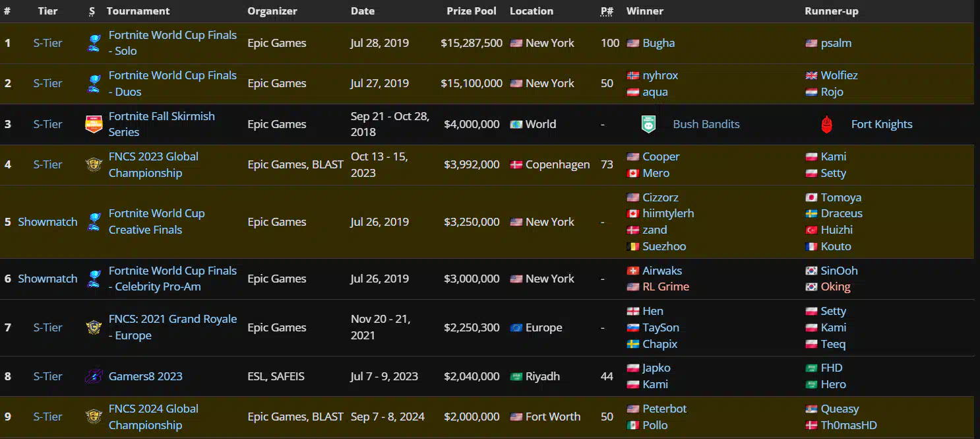Click the South Korea flag beside SinOoh

[811, 271]
